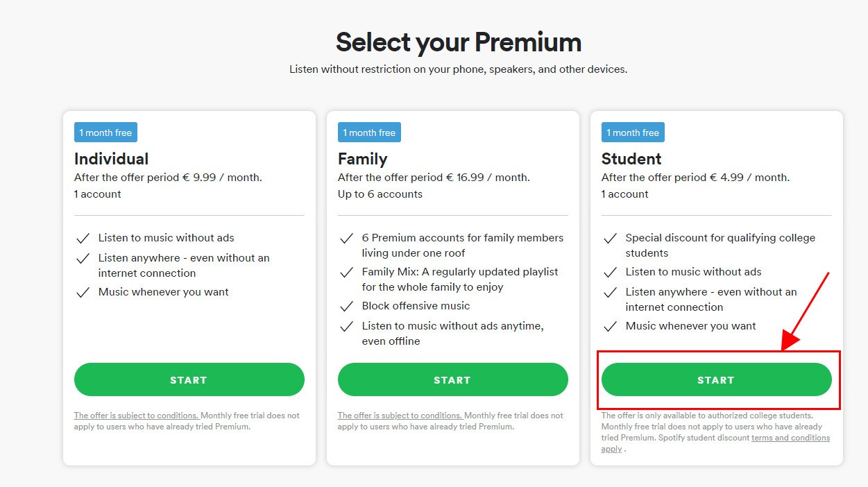This screenshot has height=487, width=868.
Task: Click the 'Select your Premium' heading
Action: tap(458, 42)
